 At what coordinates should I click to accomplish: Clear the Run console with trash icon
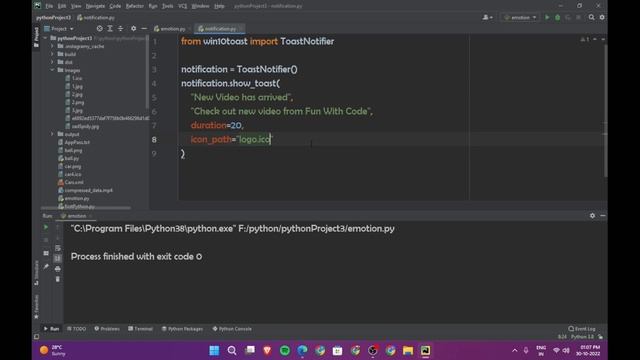[x=58, y=279]
